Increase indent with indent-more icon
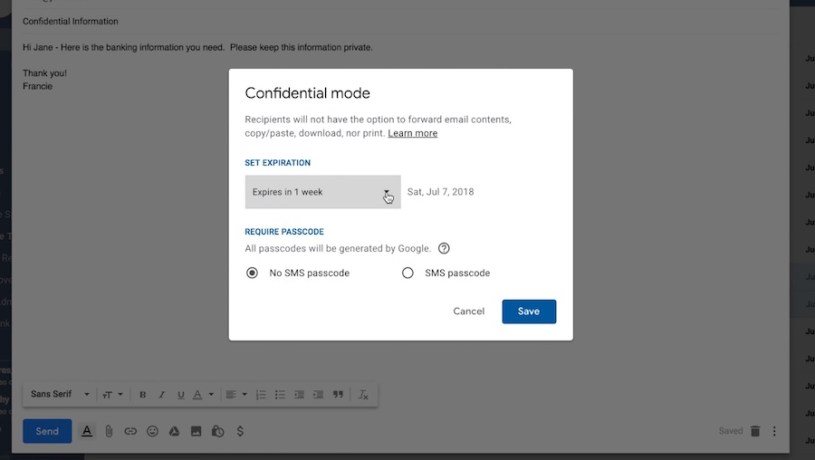This screenshot has width=815, height=460. pos(318,395)
